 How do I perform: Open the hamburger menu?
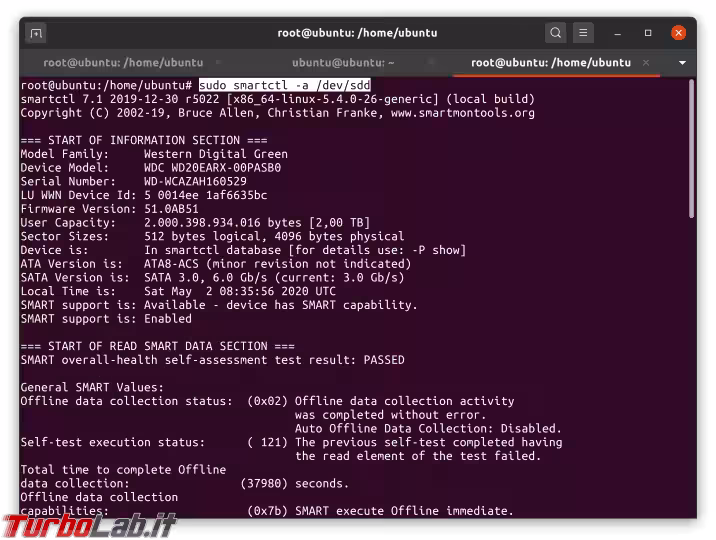pos(583,33)
